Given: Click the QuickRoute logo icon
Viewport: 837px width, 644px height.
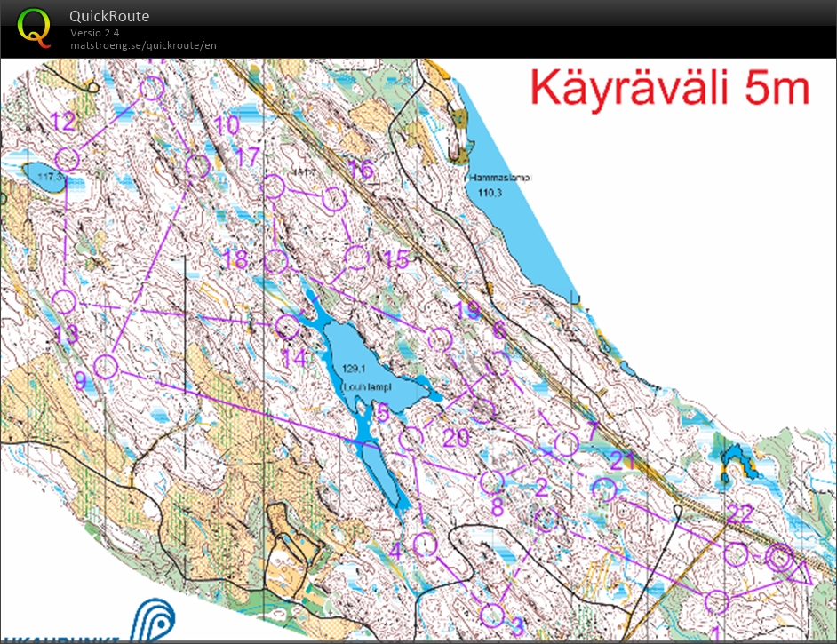Looking at the screenshot, I should [x=34, y=27].
